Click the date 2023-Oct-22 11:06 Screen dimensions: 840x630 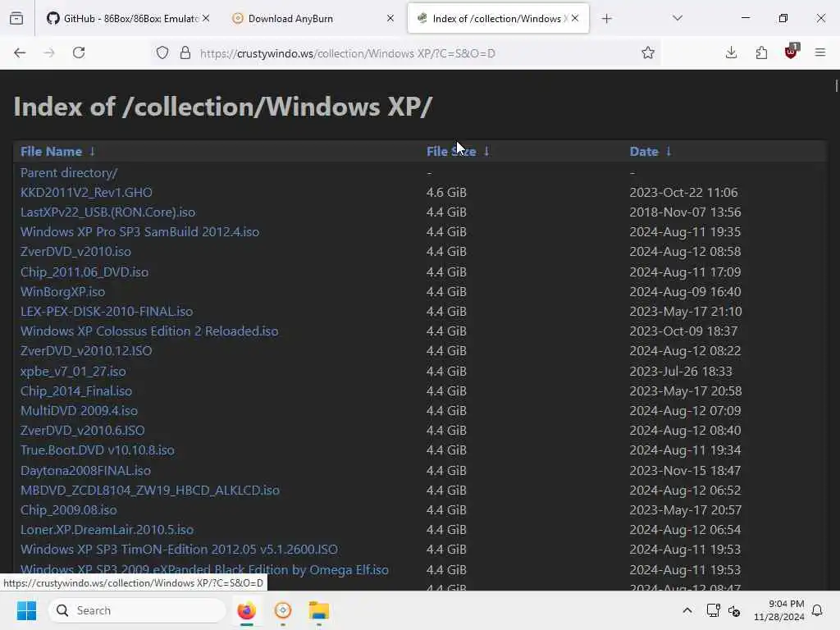683,192
